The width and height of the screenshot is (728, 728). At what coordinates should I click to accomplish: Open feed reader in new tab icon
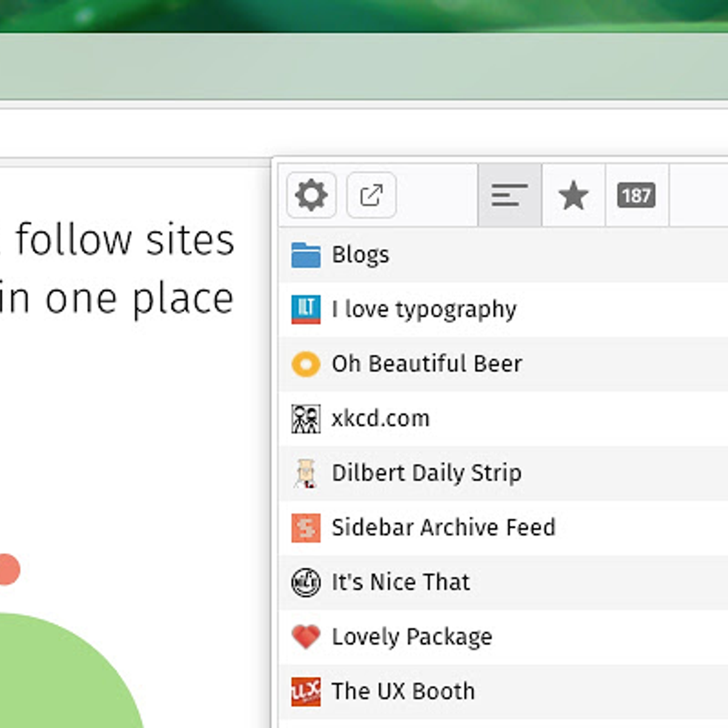(x=371, y=195)
